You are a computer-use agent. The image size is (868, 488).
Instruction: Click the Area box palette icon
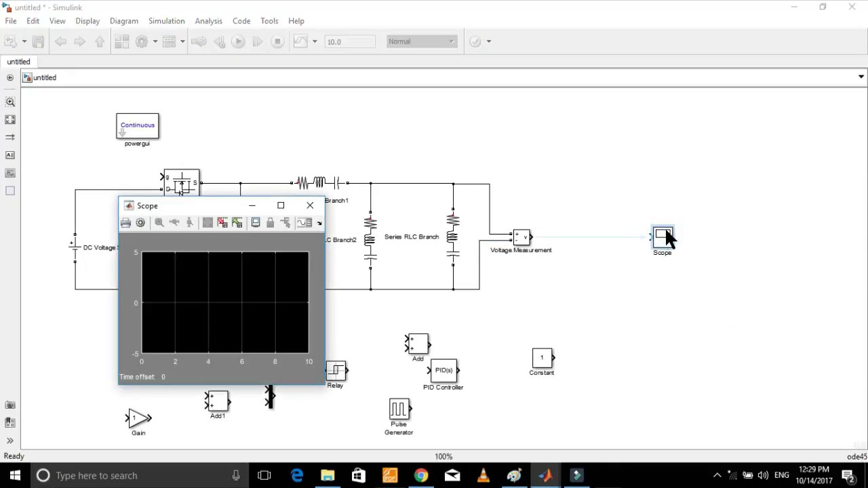coord(10,191)
